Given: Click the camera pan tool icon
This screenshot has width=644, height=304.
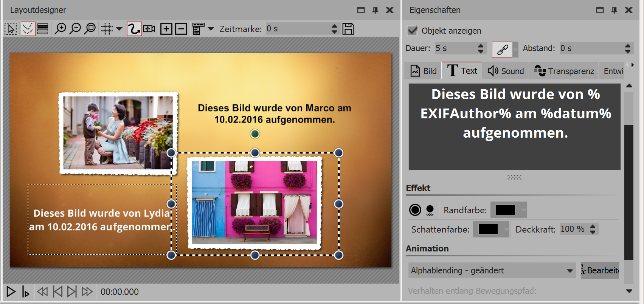Looking at the screenshot, I should tap(149, 29).
